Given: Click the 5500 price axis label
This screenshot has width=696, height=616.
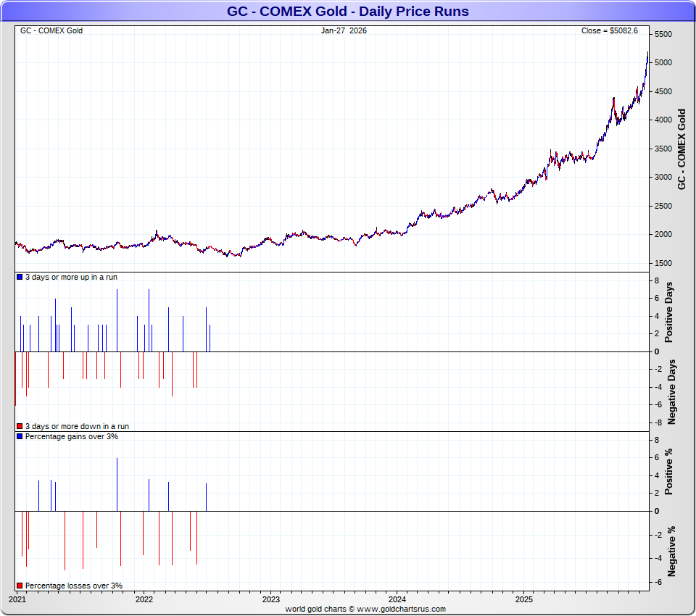Looking at the screenshot, I should [x=663, y=34].
